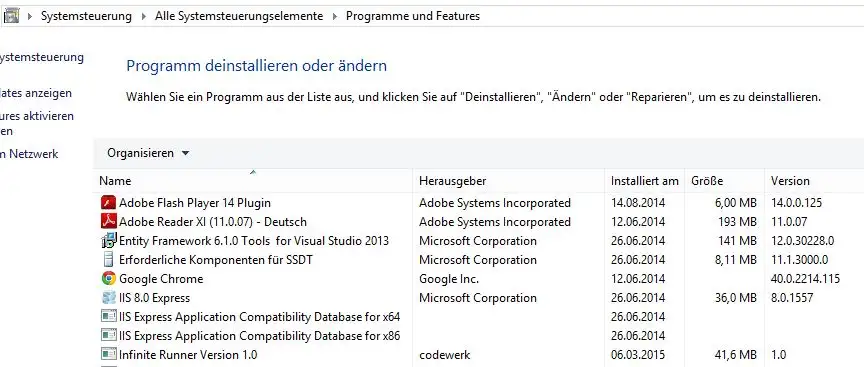Select IIS Express Application Compatibility Database for x86
The width and height of the screenshot is (864, 367).
(479, 335)
